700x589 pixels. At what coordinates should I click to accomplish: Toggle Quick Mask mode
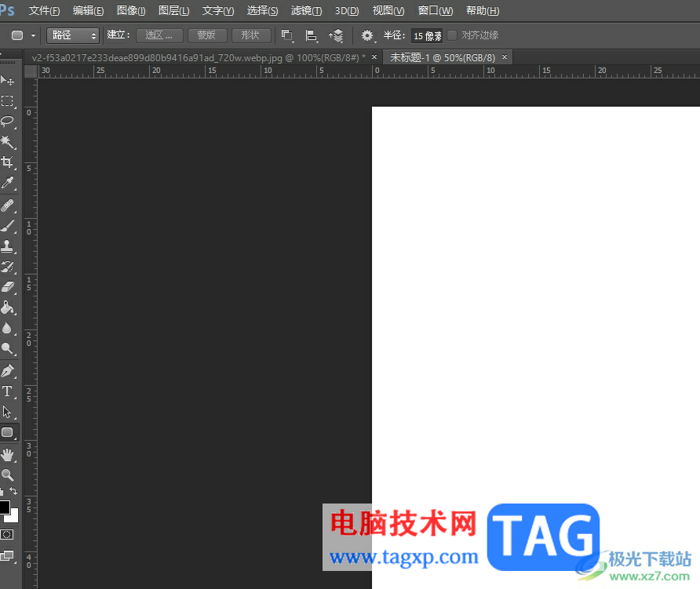click(7, 535)
